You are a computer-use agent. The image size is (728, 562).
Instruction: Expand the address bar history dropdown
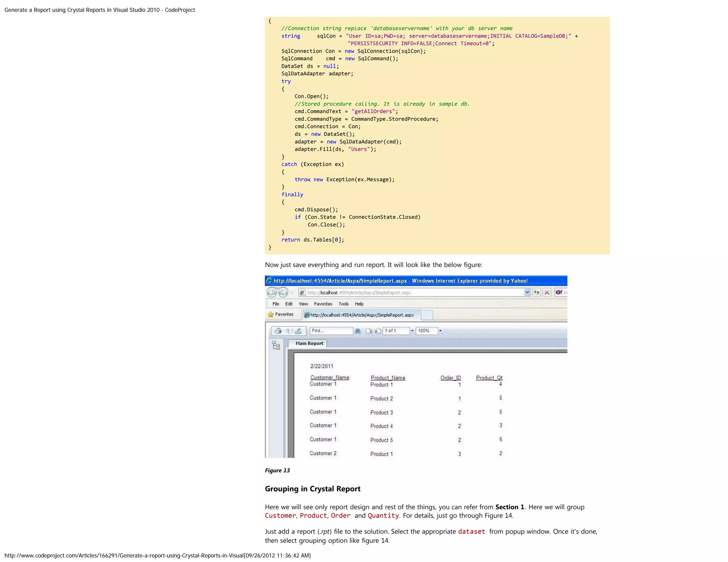[527, 292]
